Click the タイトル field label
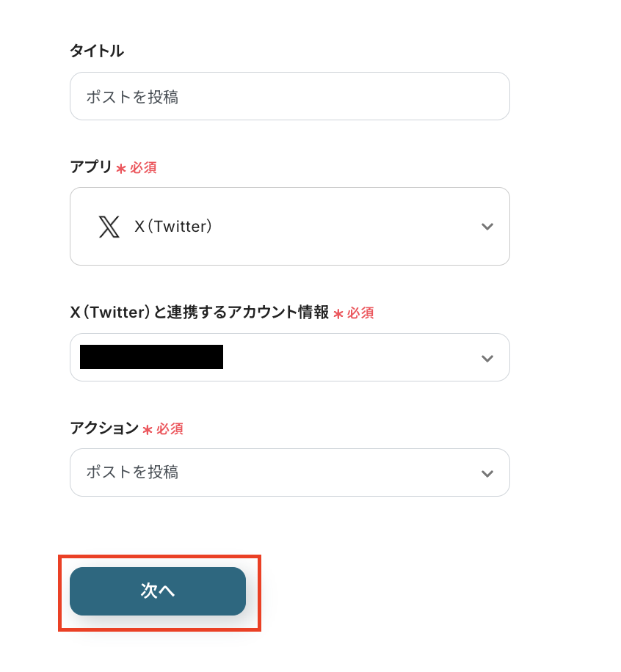This screenshot has width=621, height=672. click(x=97, y=51)
